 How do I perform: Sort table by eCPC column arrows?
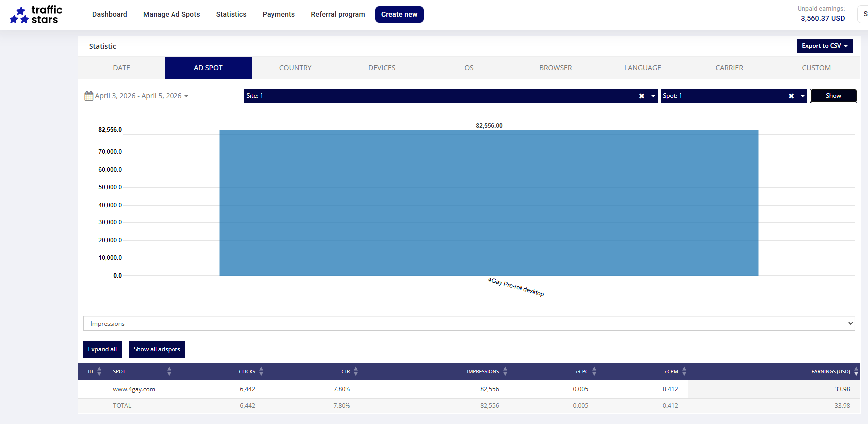[x=594, y=371]
